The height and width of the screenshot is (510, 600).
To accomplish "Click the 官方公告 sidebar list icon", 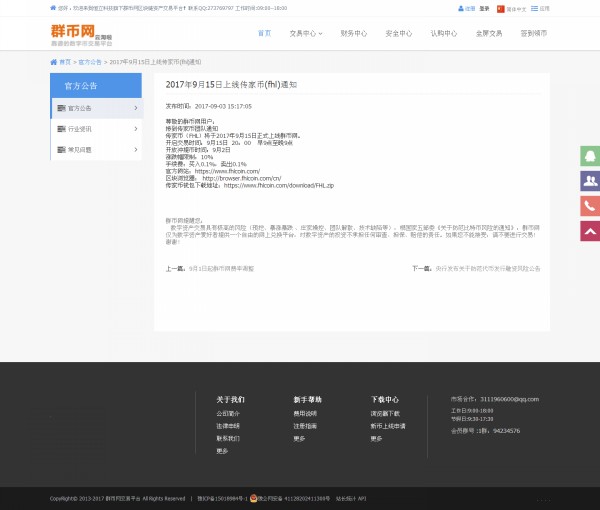I will (61, 108).
